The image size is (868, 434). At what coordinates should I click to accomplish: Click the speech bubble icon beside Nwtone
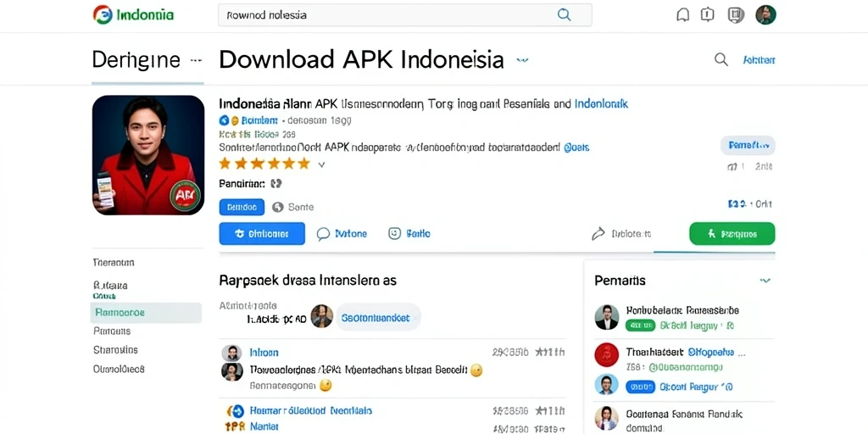(323, 234)
